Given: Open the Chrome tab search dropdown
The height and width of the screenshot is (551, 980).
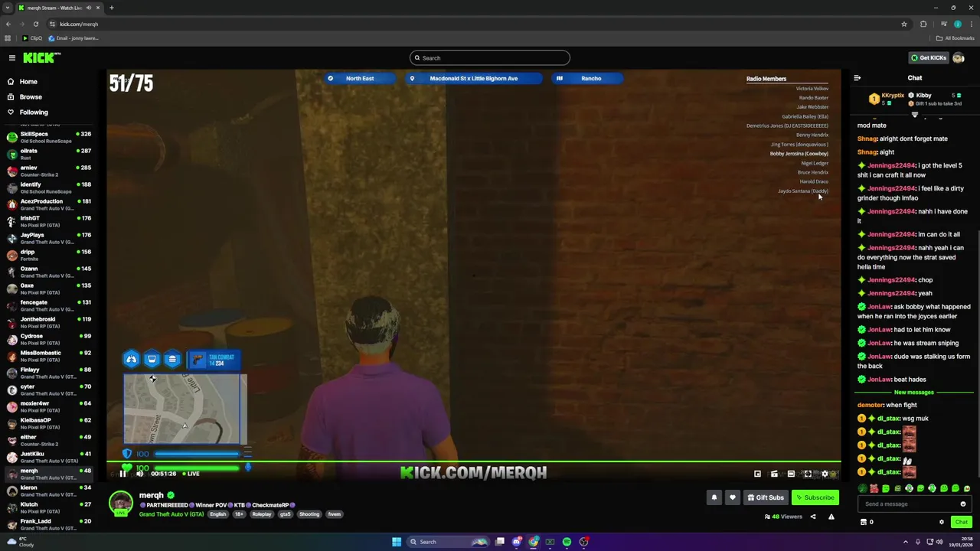Looking at the screenshot, I should (x=8, y=8).
